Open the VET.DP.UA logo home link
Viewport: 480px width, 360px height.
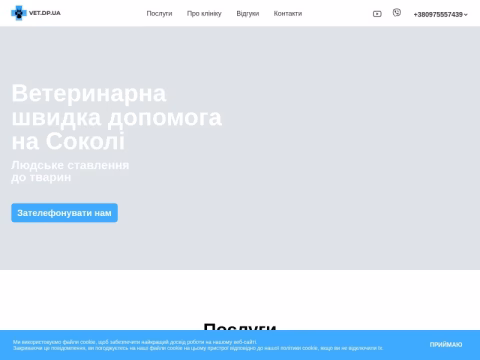36,13
